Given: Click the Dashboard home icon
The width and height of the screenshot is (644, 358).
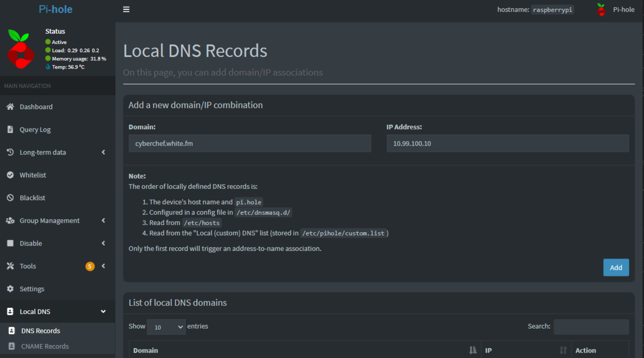Looking at the screenshot, I should [x=10, y=107].
